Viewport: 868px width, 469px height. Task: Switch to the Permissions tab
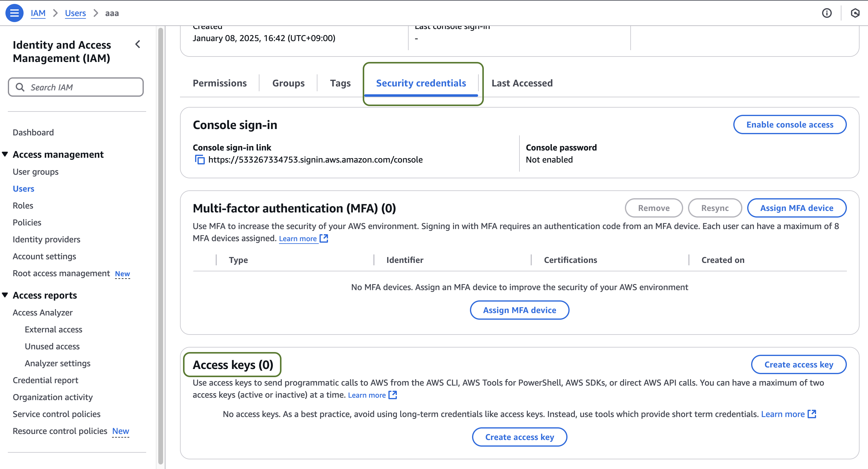click(219, 83)
